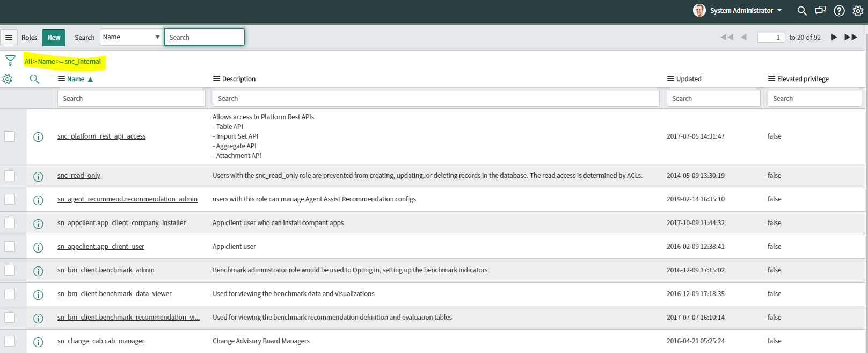Go to previous page arrow

coord(743,37)
